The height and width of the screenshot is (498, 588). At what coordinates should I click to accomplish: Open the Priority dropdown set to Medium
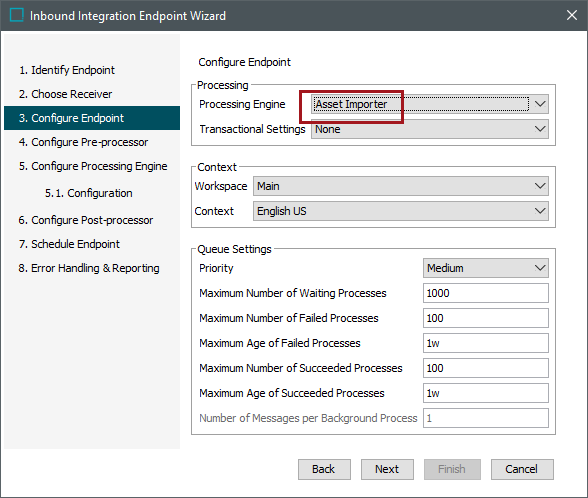coord(486,268)
